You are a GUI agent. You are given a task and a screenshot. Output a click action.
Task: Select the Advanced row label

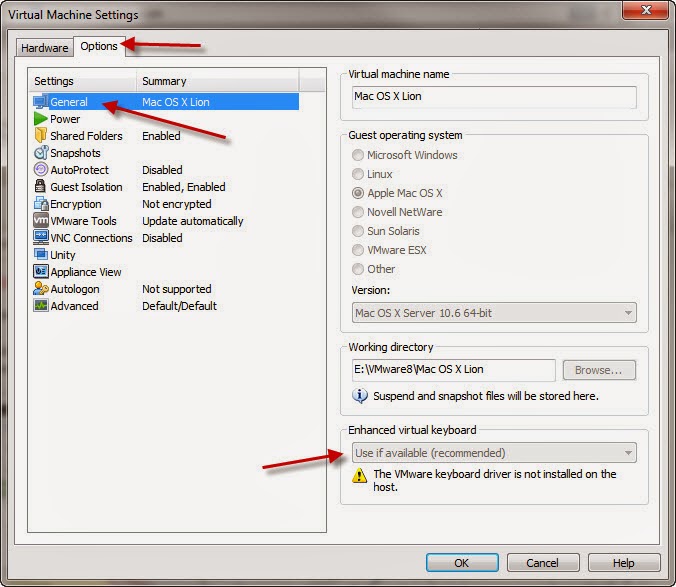click(74, 306)
